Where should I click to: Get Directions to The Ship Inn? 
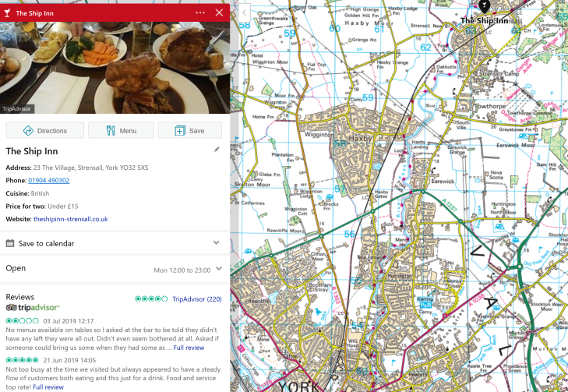click(45, 130)
